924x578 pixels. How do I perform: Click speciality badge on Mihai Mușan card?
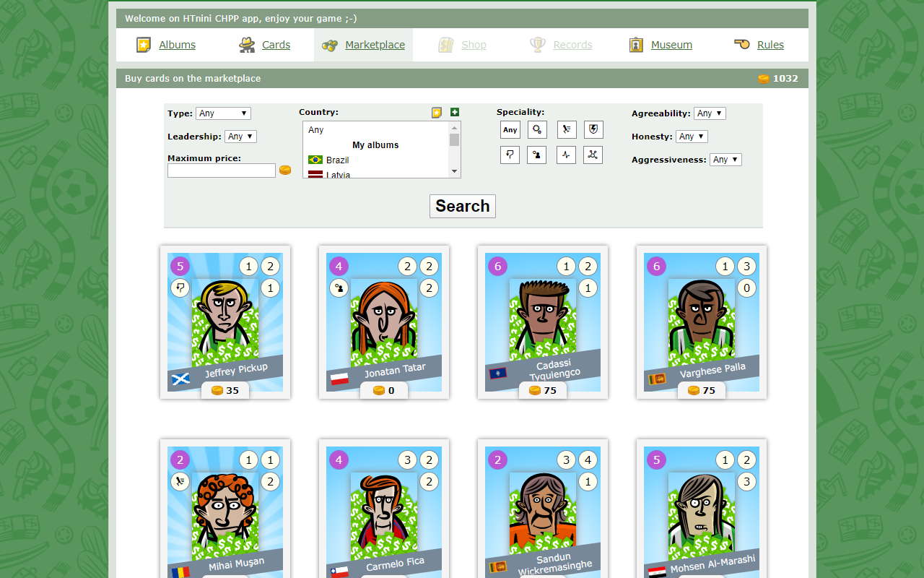pyautogui.click(x=180, y=482)
